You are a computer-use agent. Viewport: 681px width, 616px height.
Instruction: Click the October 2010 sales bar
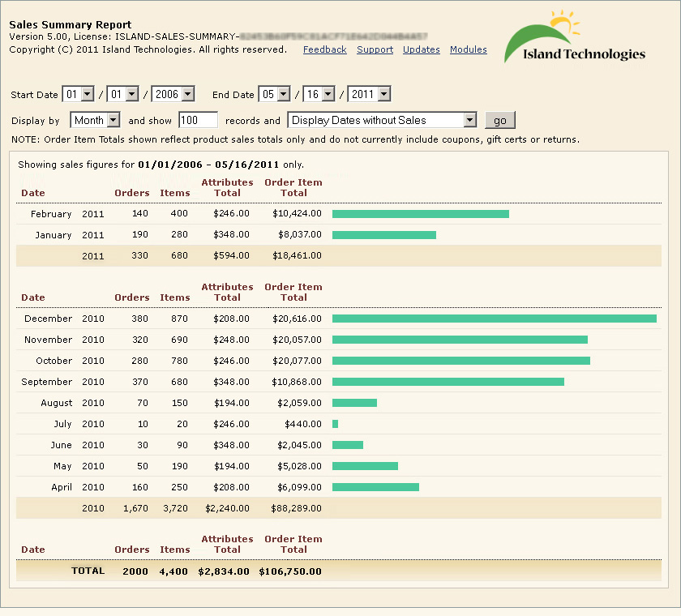[x=461, y=361]
